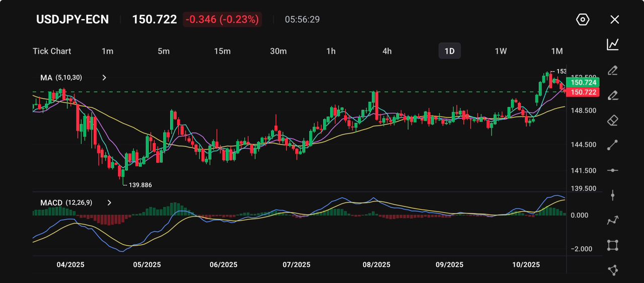Close the chart with the X button

click(x=614, y=20)
